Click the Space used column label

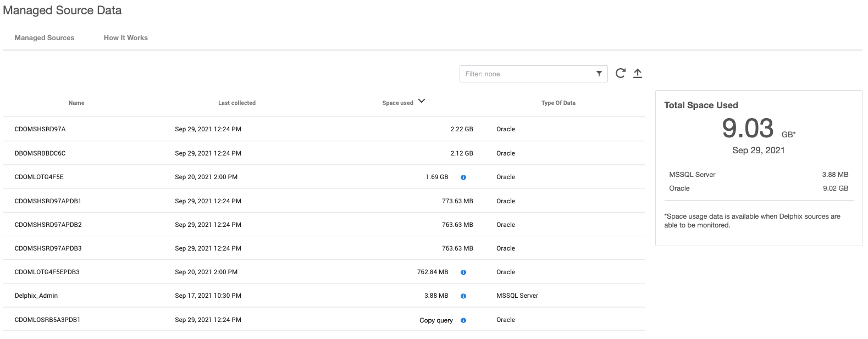point(397,103)
